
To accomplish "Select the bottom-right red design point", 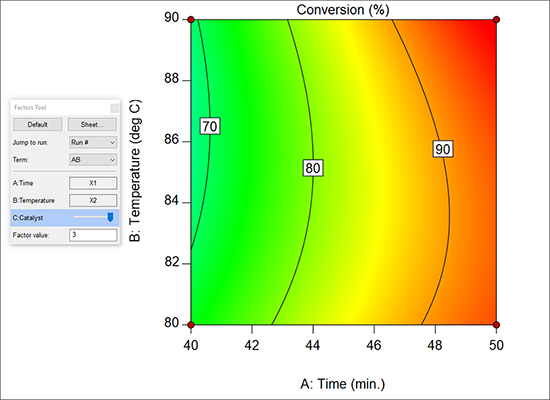I will click(496, 325).
